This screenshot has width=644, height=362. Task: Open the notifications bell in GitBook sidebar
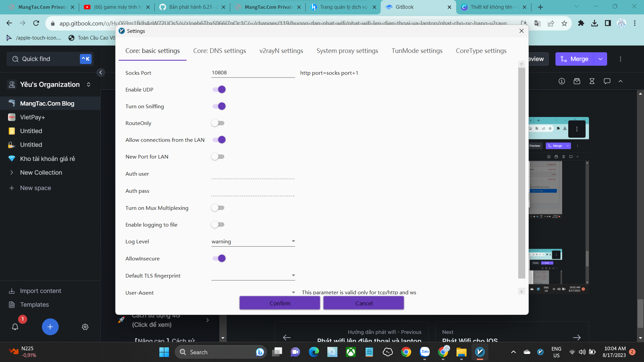15,327
